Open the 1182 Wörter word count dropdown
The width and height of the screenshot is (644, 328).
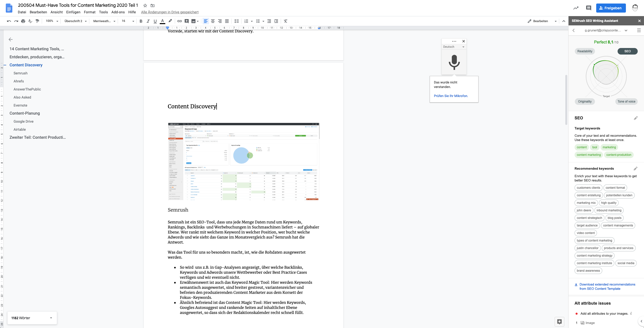32,318
